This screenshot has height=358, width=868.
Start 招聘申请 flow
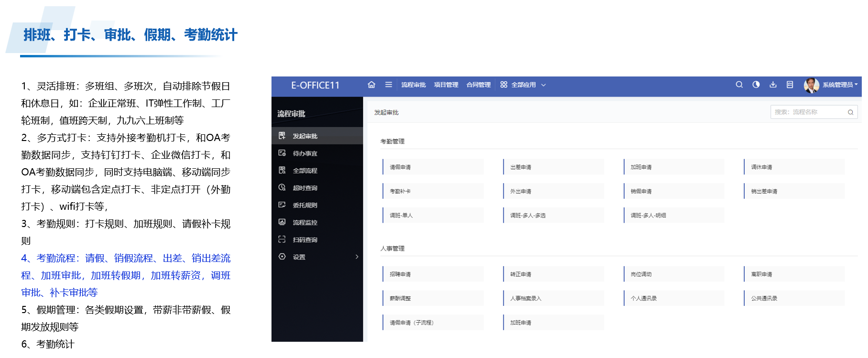click(x=433, y=274)
